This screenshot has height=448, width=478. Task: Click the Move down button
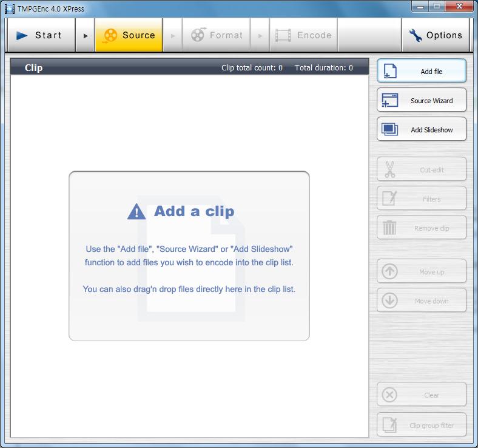(x=422, y=300)
